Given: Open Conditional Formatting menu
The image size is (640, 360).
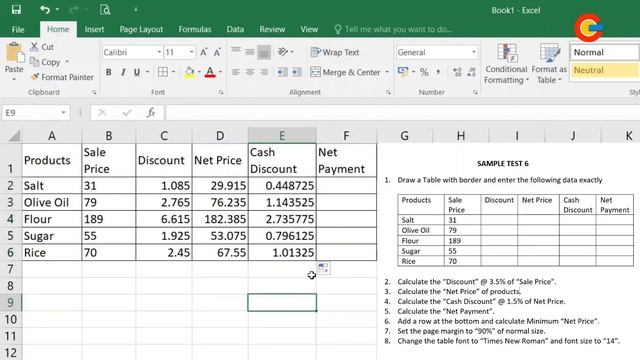Looking at the screenshot, I should tap(506, 64).
